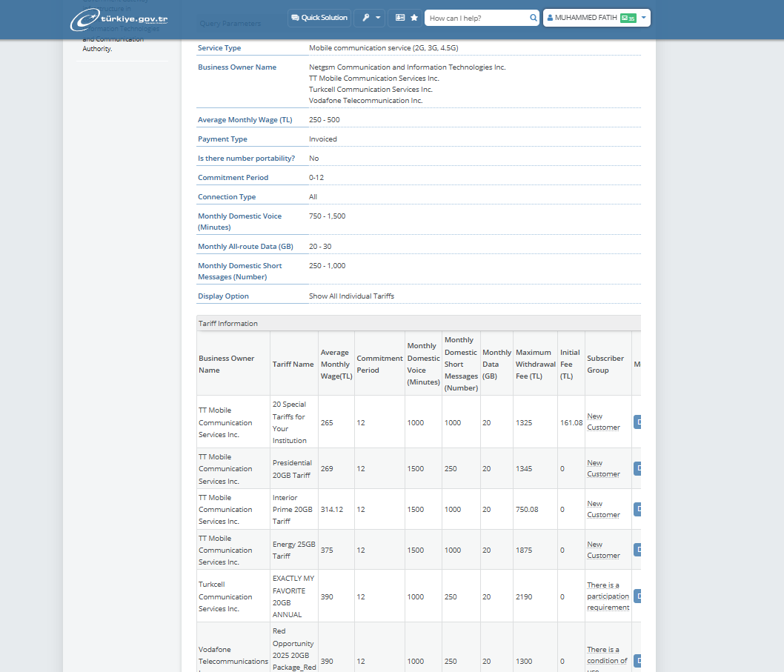Select 'Mobile communication service (2G, 3G, 4.5G)' value
The height and width of the screenshot is (672, 784).
tap(384, 47)
